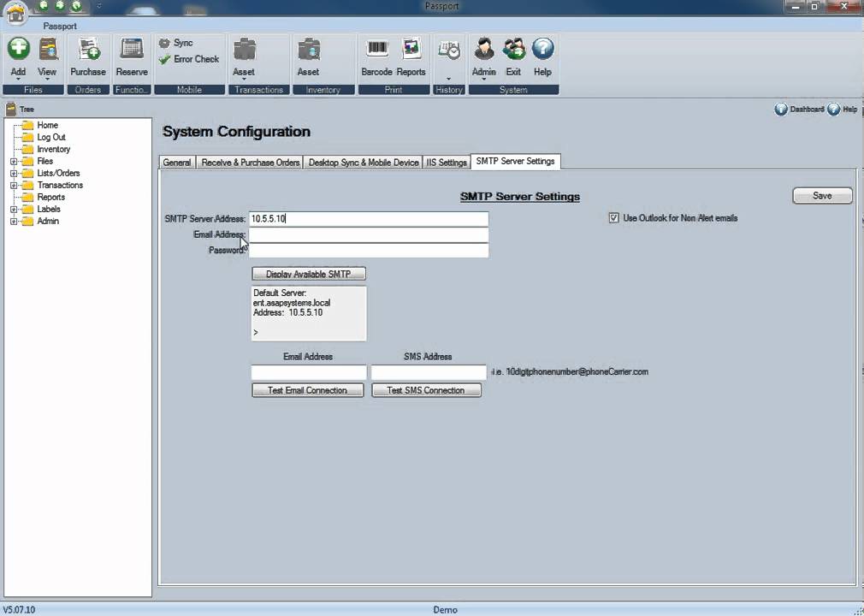Screen dimensions: 864x616
Task: Click the Password input field
Action: 369,250
